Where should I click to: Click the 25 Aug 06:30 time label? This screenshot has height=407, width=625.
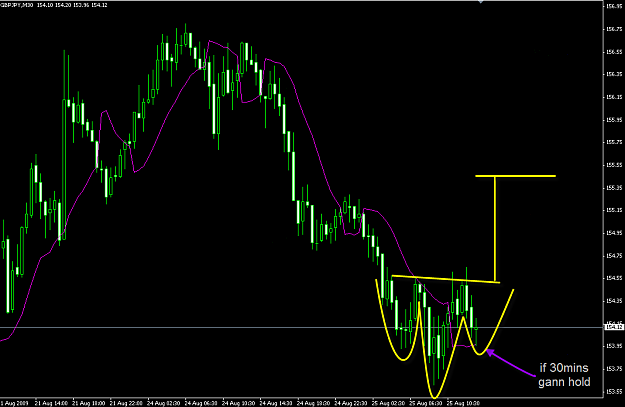coord(426,403)
